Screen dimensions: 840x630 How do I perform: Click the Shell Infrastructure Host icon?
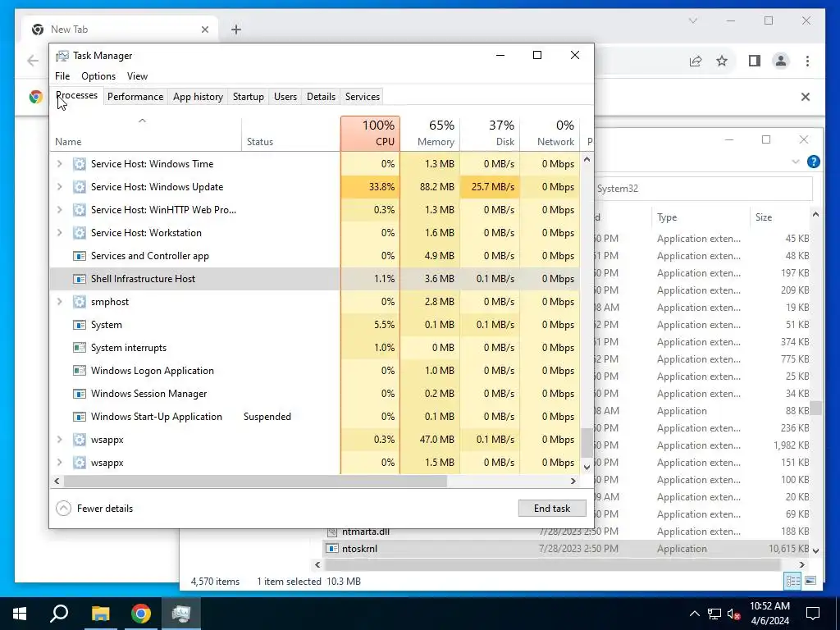80,279
